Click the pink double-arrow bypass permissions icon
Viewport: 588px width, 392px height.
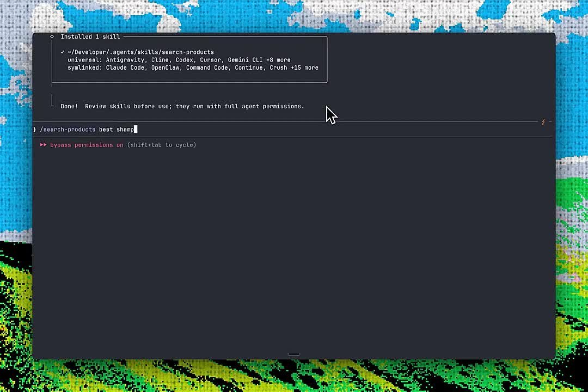point(44,145)
